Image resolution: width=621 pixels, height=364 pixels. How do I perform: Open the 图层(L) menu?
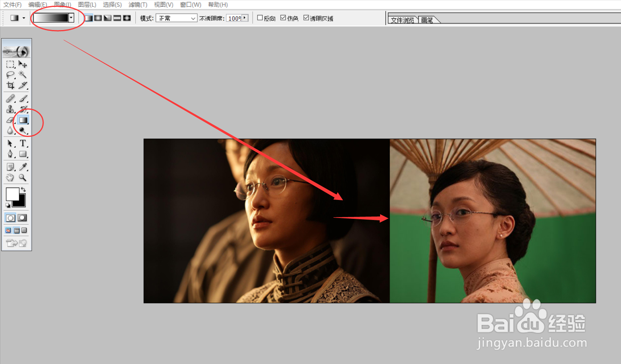(87, 5)
